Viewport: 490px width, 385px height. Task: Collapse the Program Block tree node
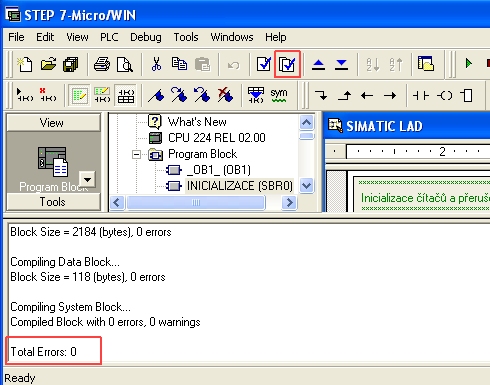[136, 154]
